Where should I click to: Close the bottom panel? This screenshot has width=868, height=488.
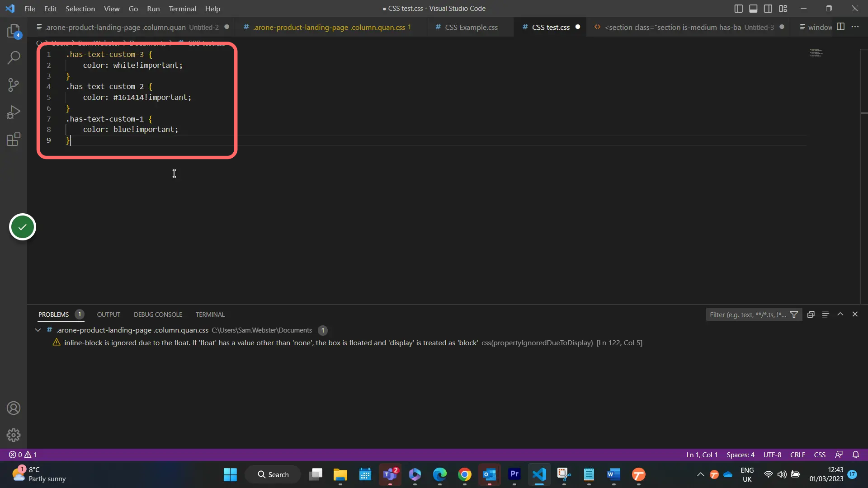tap(855, 314)
